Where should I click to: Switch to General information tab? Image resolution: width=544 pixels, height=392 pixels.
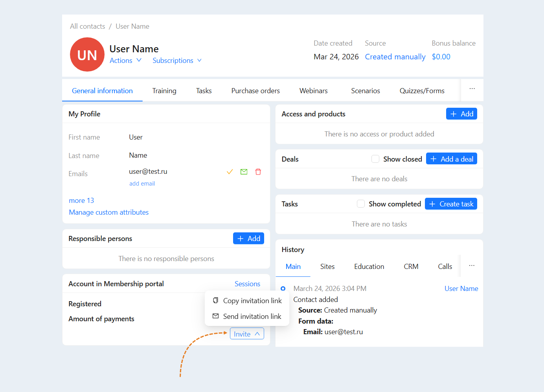pos(102,91)
